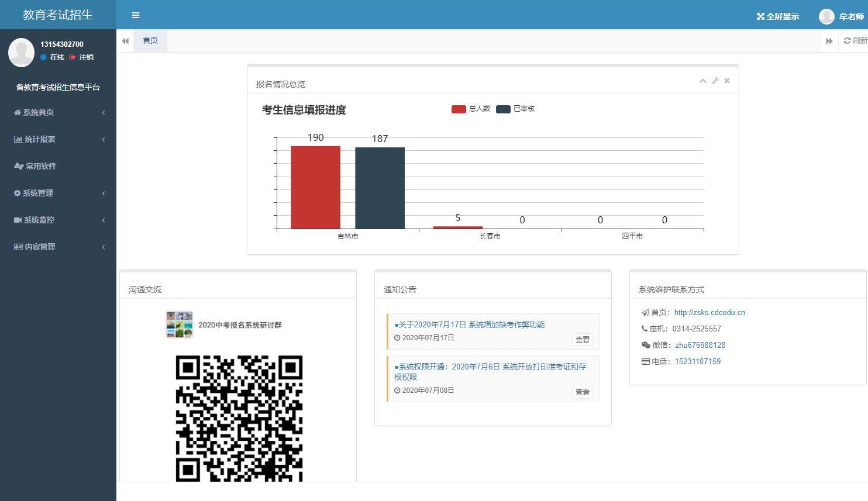Image resolution: width=868 pixels, height=501 pixels.
Task: Expand the 统计报表 chevron arrow
Action: (104, 140)
